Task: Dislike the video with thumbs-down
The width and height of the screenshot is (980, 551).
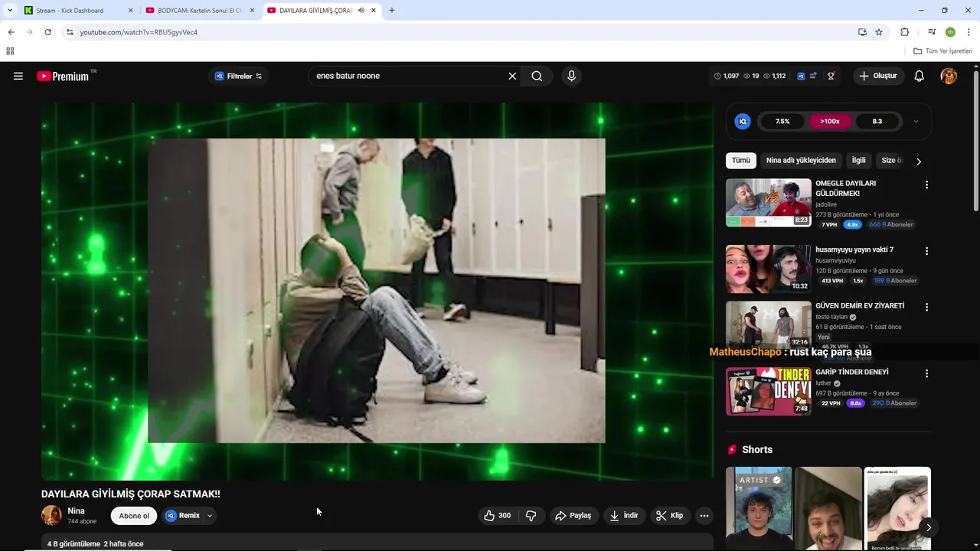Action: 531,516
